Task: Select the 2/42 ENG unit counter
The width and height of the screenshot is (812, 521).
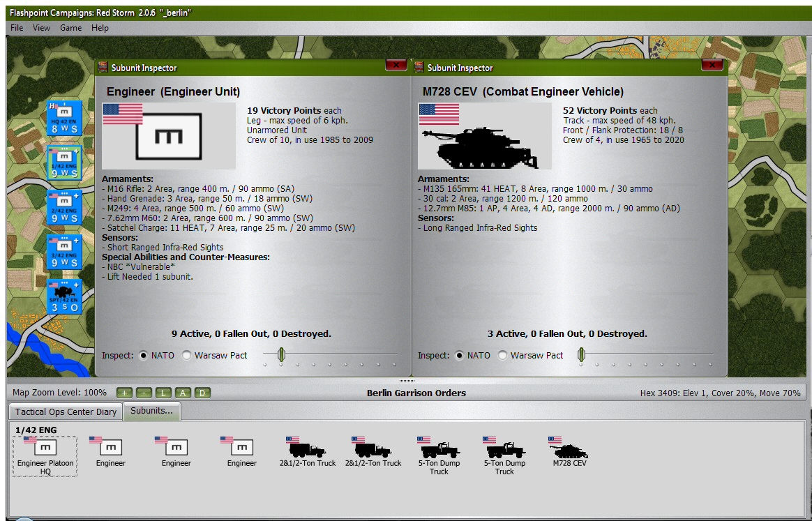Action: (x=64, y=207)
